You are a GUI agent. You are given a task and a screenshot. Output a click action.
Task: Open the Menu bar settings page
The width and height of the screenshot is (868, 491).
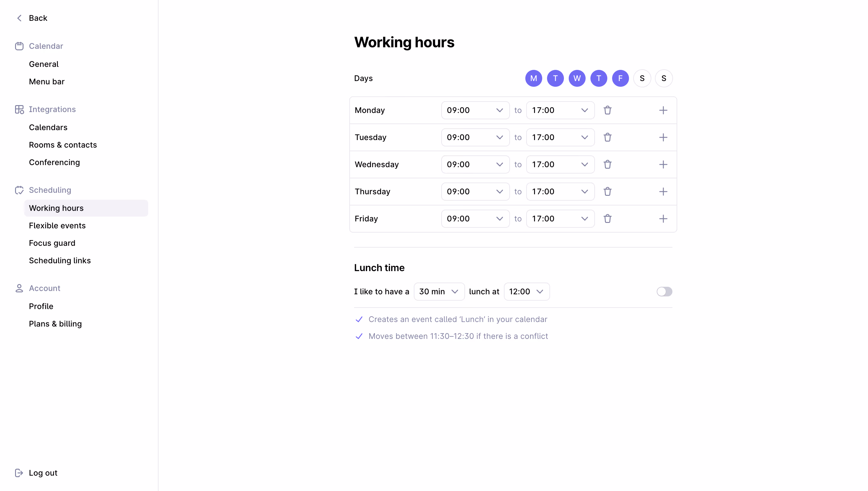coord(46,82)
